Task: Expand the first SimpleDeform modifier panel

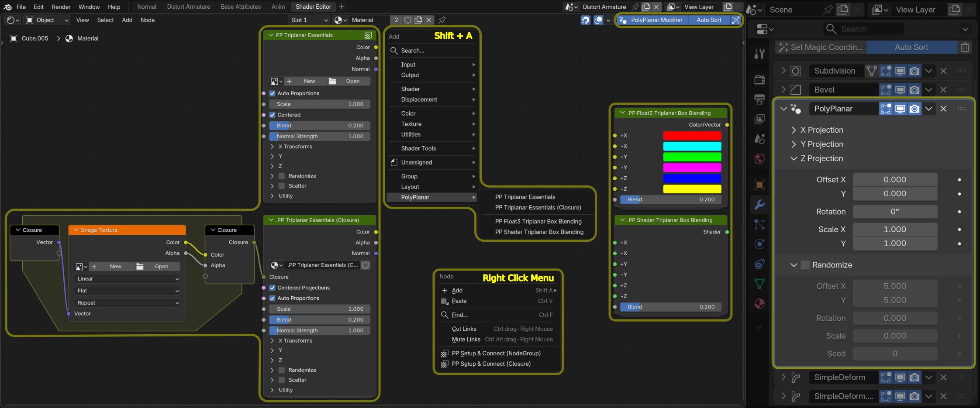Action: (783, 377)
